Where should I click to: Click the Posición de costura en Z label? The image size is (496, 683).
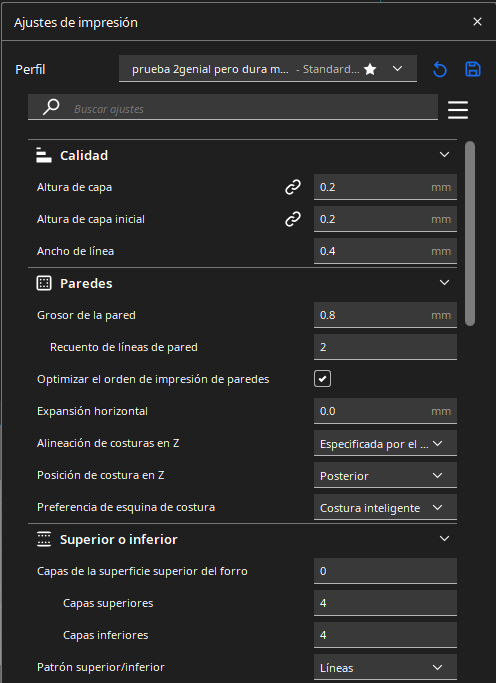(101, 475)
